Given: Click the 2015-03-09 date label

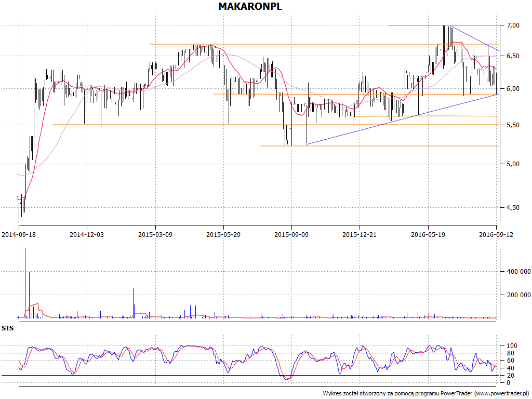Looking at the screenshot, I should pos(155,234).
